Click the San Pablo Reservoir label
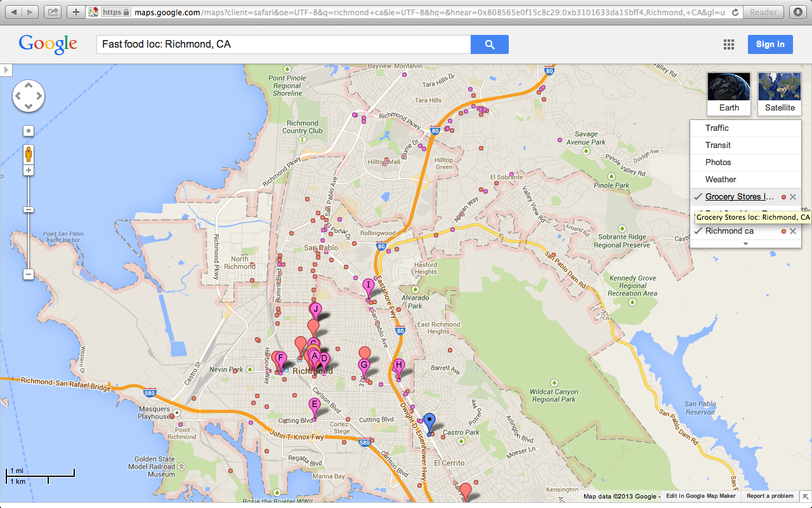 tap(701, 408)
